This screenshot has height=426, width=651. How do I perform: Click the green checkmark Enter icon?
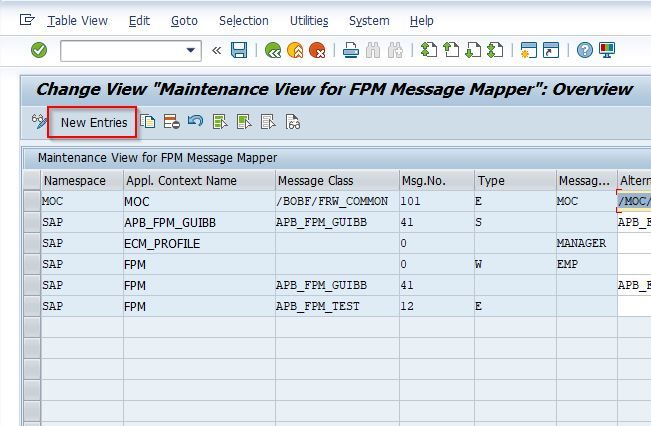[39, 51]
